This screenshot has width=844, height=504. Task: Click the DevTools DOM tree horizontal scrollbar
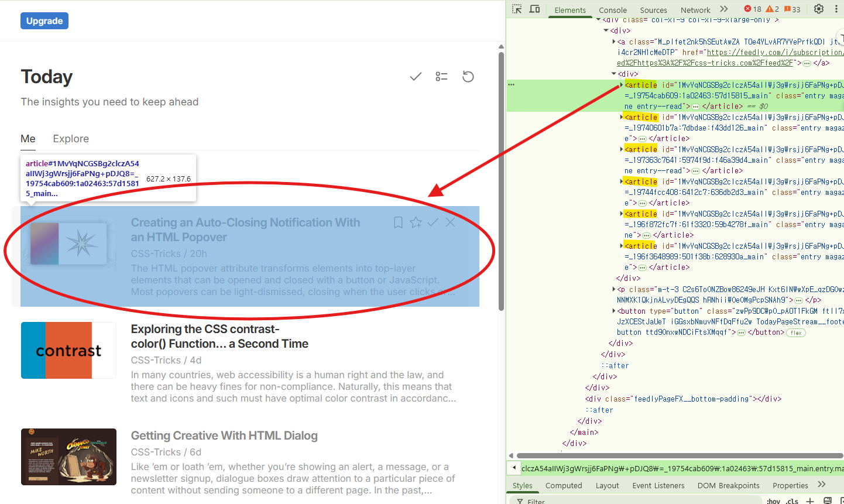(x=679, y=455)
